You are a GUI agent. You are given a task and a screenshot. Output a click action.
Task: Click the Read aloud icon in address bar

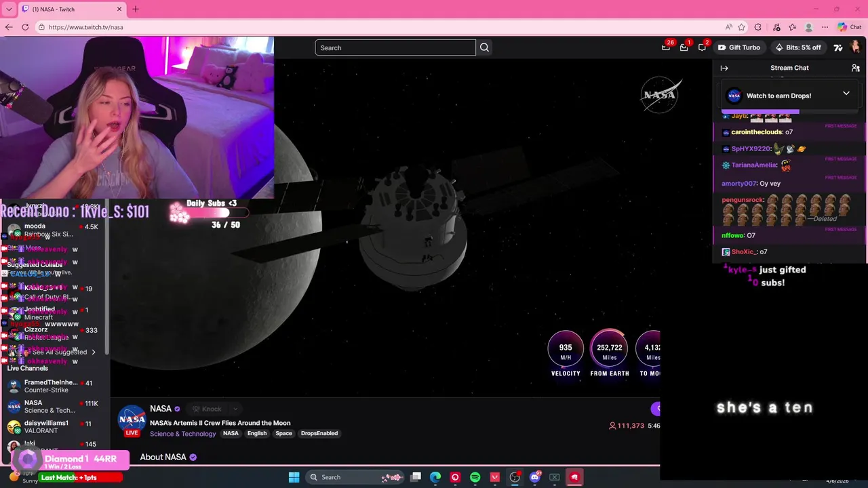pos(728,27)
